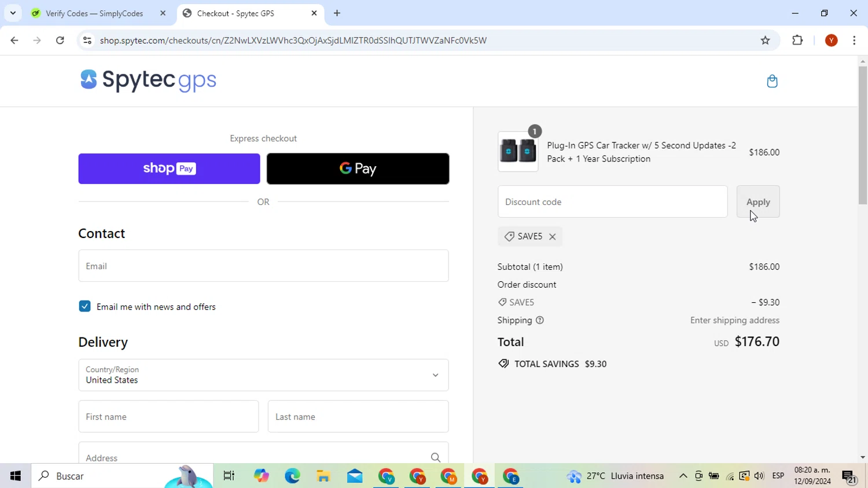
Task: Open the volume control in system tray
Action: pyautogui.click(x=759, y=476)
